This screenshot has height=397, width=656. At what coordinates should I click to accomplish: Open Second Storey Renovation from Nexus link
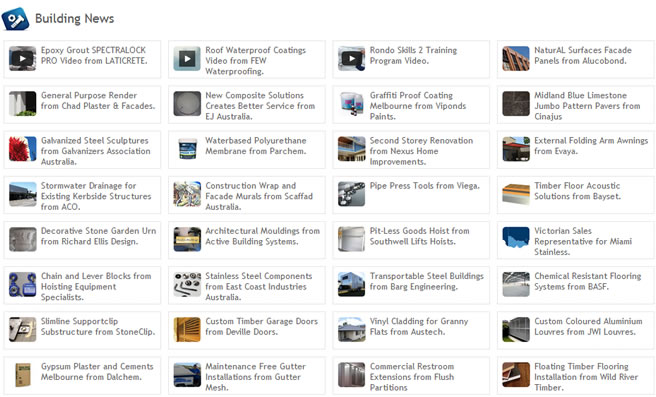pos(421,151)
